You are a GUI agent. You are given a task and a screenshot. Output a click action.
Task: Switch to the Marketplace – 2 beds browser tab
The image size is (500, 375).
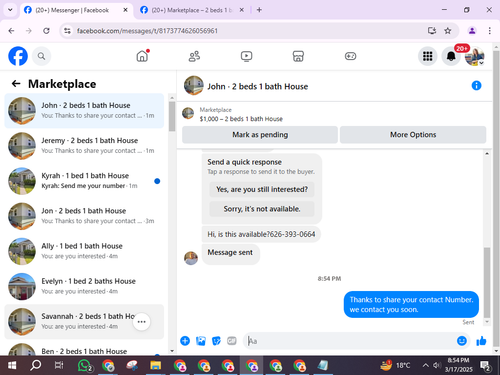[191, 10]
